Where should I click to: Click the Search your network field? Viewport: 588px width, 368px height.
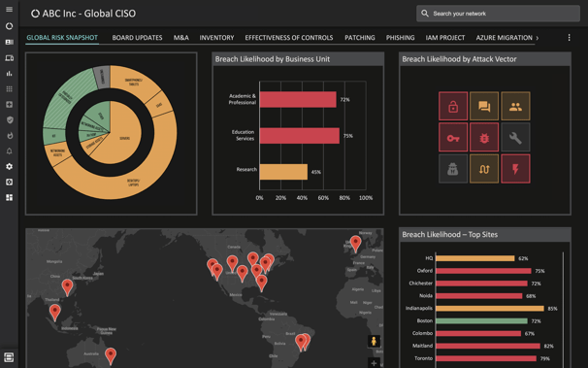point(498,14)
